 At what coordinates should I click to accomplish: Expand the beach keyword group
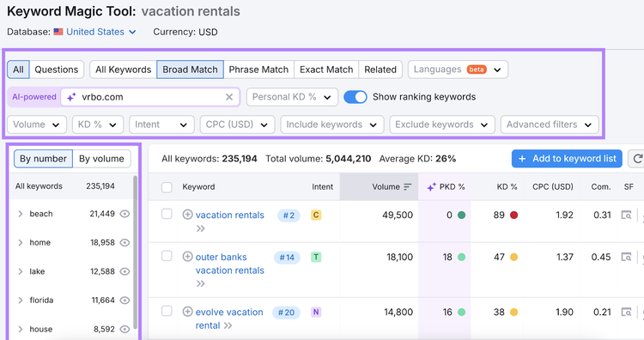[20, 214]
